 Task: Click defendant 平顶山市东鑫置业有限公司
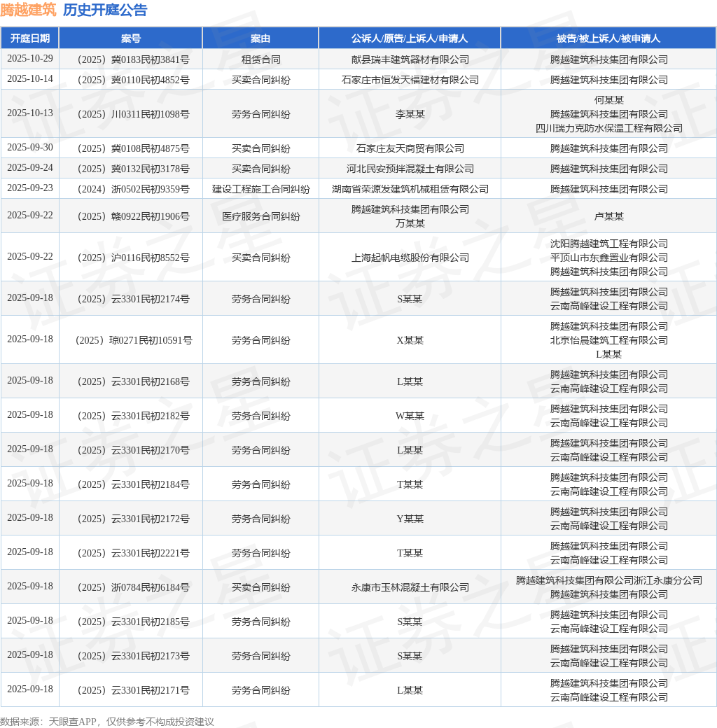(x=608, y=258)
